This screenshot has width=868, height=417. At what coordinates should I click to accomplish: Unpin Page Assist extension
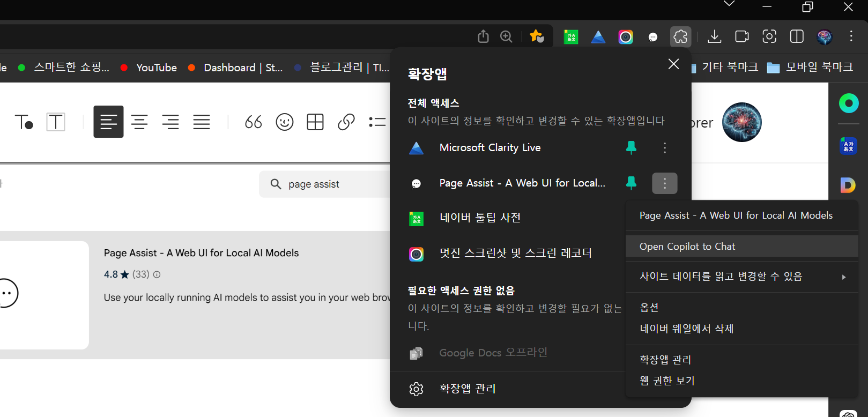click(632, 183)
